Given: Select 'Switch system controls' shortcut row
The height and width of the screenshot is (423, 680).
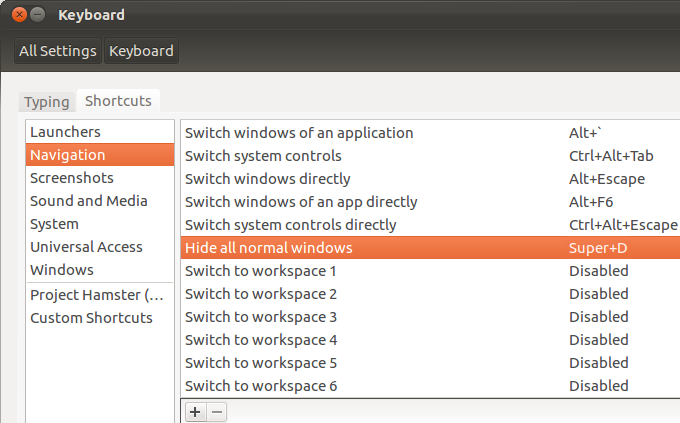Looking at the screenshot, I should [x=263, y=156].
